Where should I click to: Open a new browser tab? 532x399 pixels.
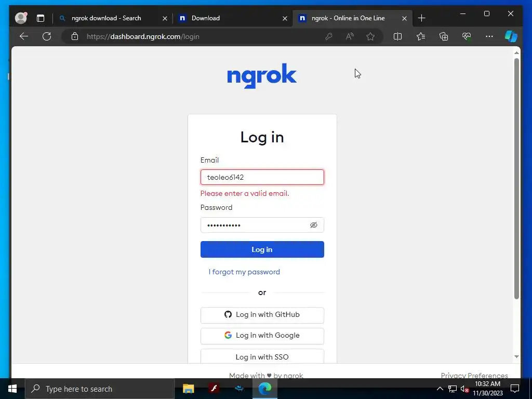(421, 18)
